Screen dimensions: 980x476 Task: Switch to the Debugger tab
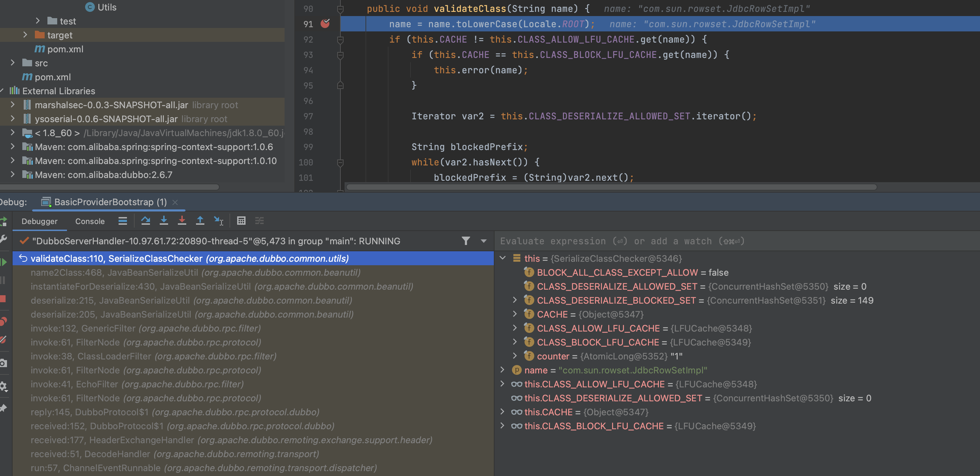[x=39, y=221]
